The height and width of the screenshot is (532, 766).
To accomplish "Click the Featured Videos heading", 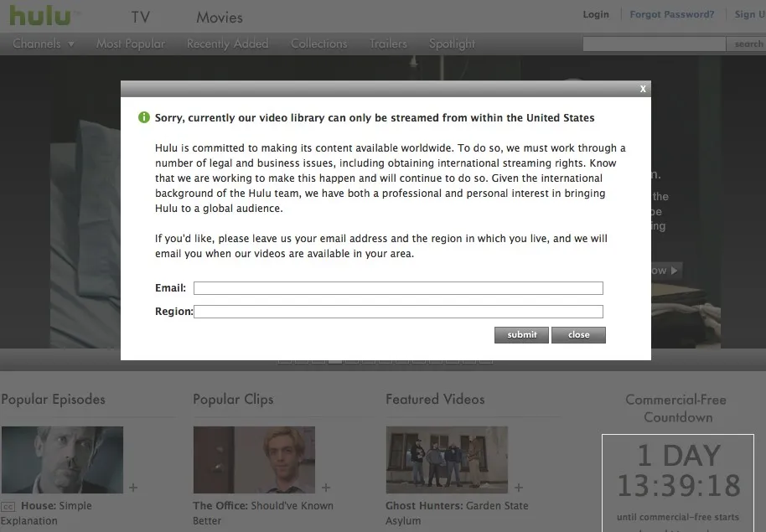I will coord(435,399).
